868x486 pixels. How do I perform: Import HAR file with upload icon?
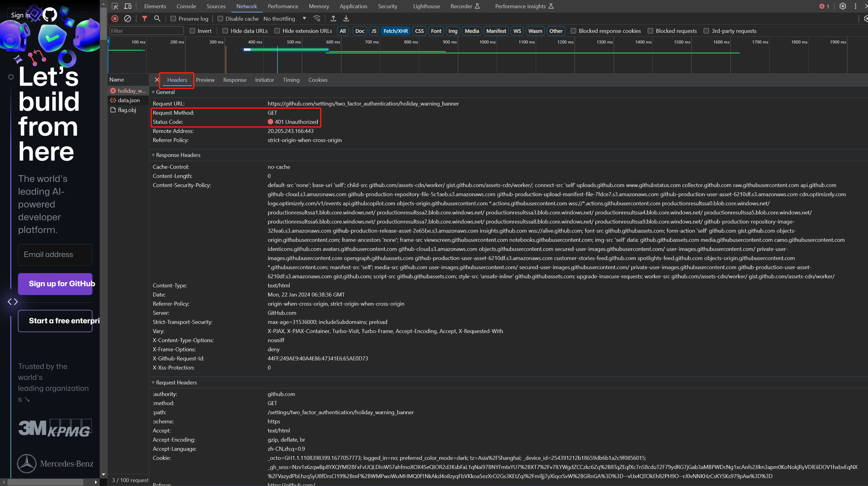[x=333, y=19]
